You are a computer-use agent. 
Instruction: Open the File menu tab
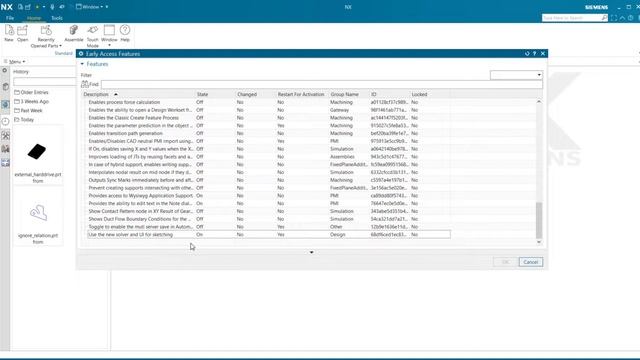(x=10, y=18)
